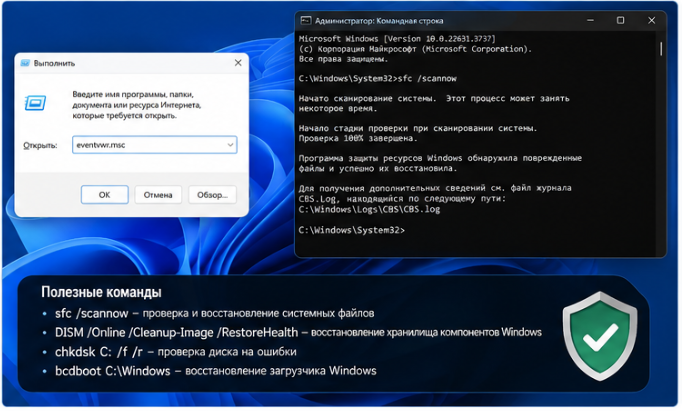Click the 'C:\Windows\Logs\CBS\CBS.log' path text

click(x=369, y=210)
